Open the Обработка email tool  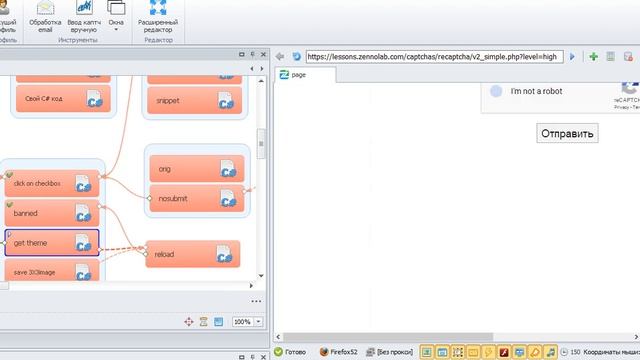[x=45, y=17]
